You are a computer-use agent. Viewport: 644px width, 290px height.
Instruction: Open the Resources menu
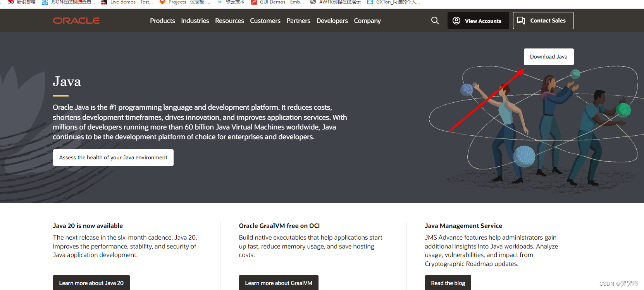(x=229, y=21)
